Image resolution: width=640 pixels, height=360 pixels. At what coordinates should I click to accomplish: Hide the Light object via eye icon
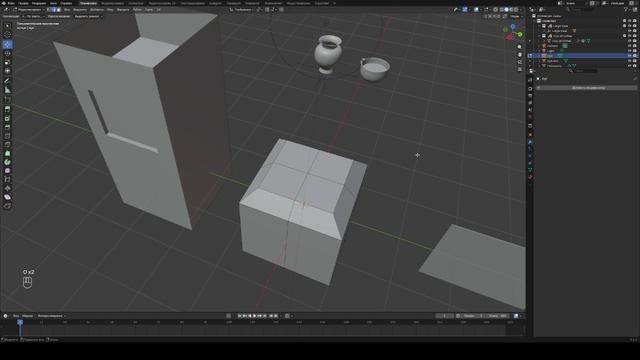tap(629, 51)
